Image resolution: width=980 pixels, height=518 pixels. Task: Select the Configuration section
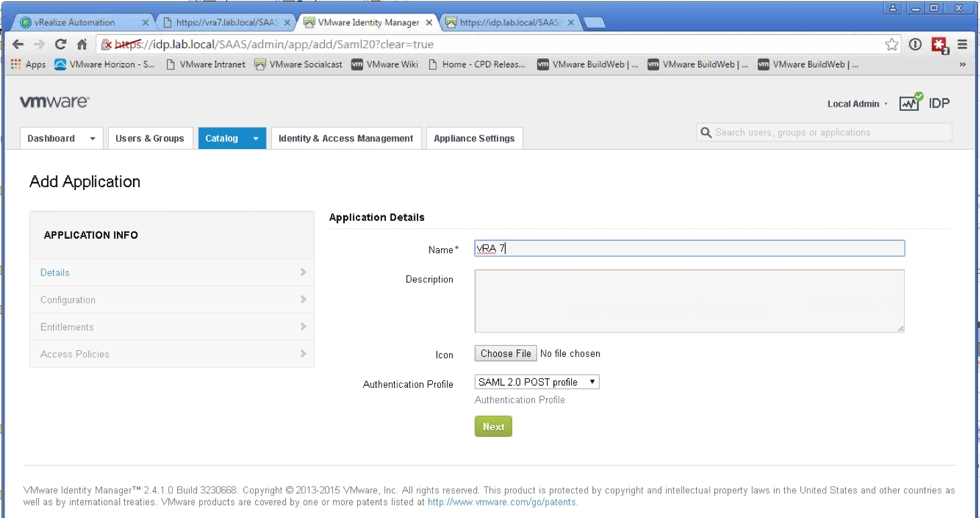coord(172,300)
